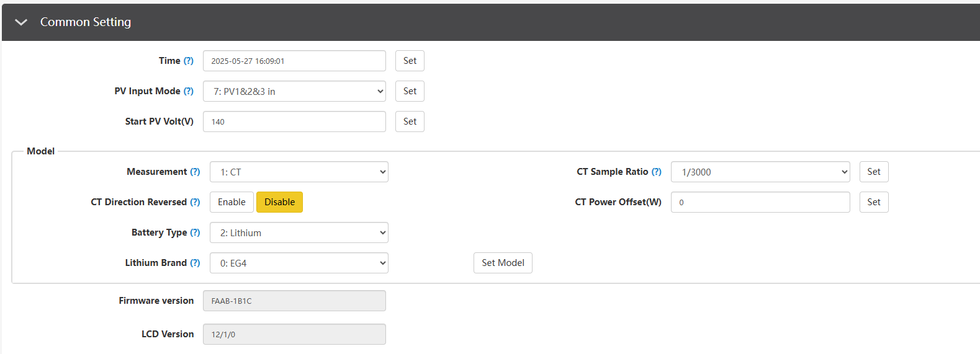Choose a Battery Type from dropdown
The width and height of the screenshot is (980, 354).
299,232
